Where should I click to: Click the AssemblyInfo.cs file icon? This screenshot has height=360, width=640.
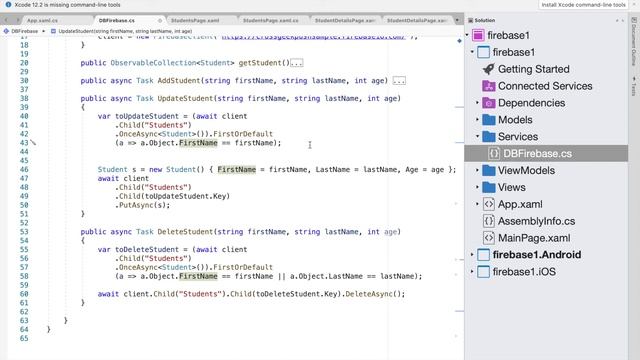(489, 221)
